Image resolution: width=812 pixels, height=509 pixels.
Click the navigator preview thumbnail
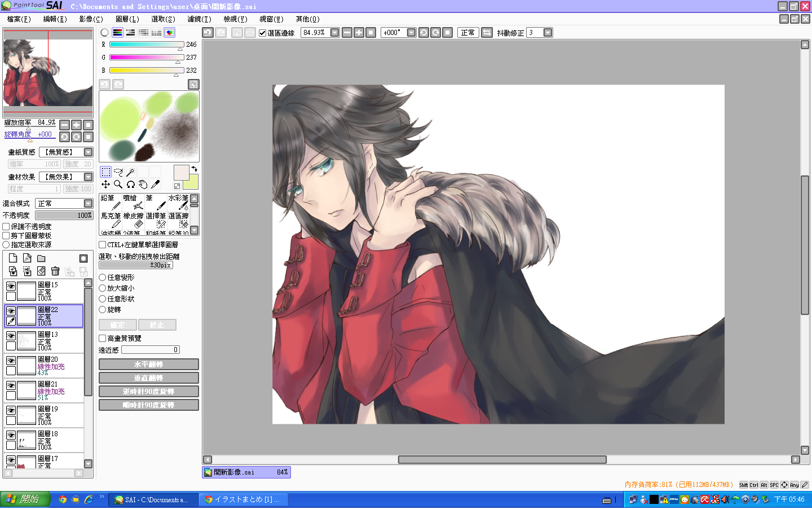click(x=48, y=72)
